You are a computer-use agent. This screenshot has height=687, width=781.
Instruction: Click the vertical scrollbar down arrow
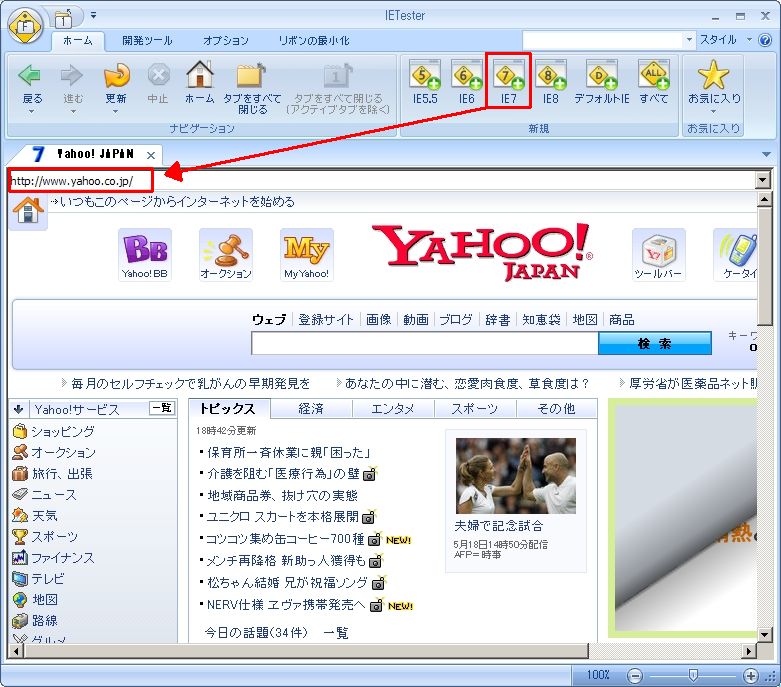pos(765,634)
